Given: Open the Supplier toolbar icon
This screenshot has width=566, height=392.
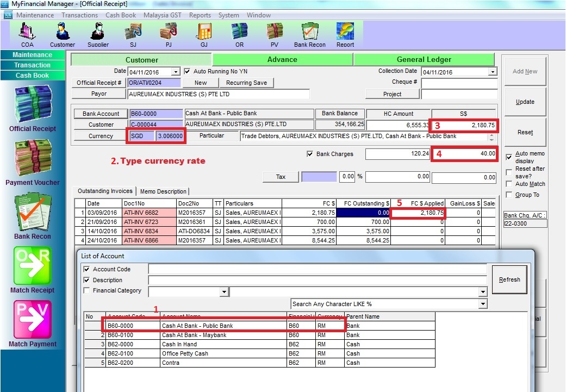Looking at the screenshot, I should (x=98, y=34).
